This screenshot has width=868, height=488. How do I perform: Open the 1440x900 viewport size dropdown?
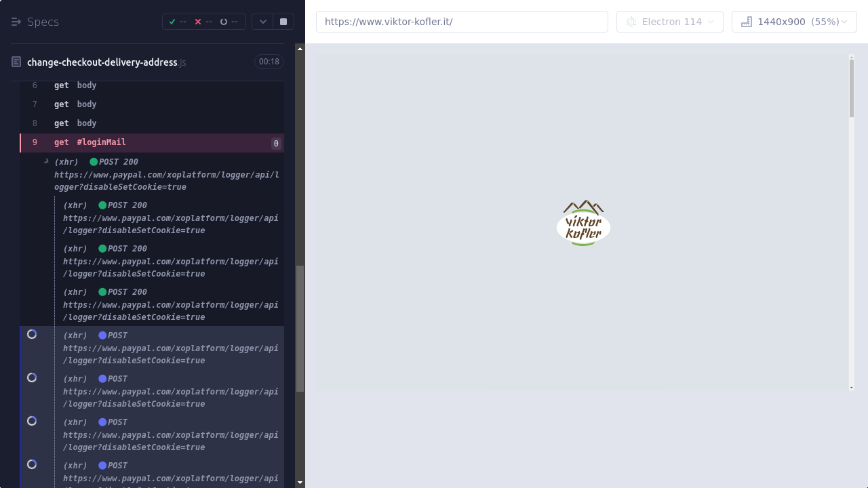794,22
